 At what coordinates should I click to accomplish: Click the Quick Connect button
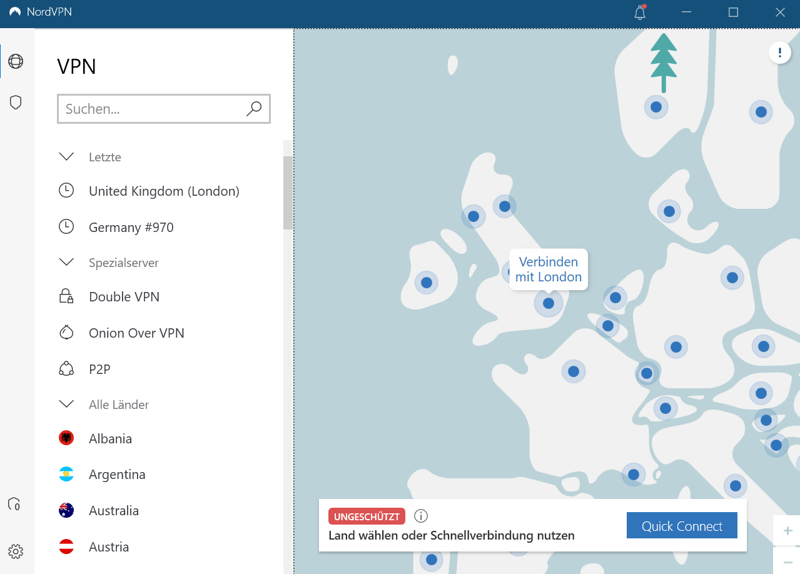coord(681,526)
